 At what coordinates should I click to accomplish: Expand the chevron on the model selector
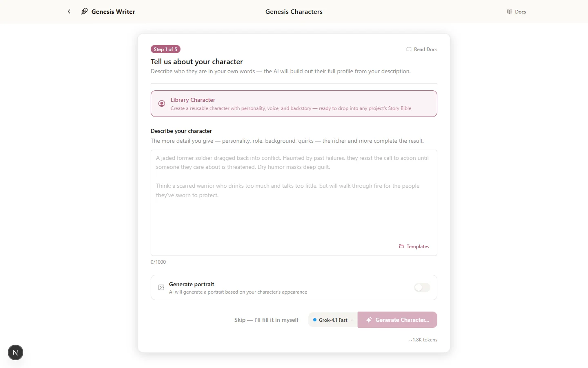(x=352, y=320)
